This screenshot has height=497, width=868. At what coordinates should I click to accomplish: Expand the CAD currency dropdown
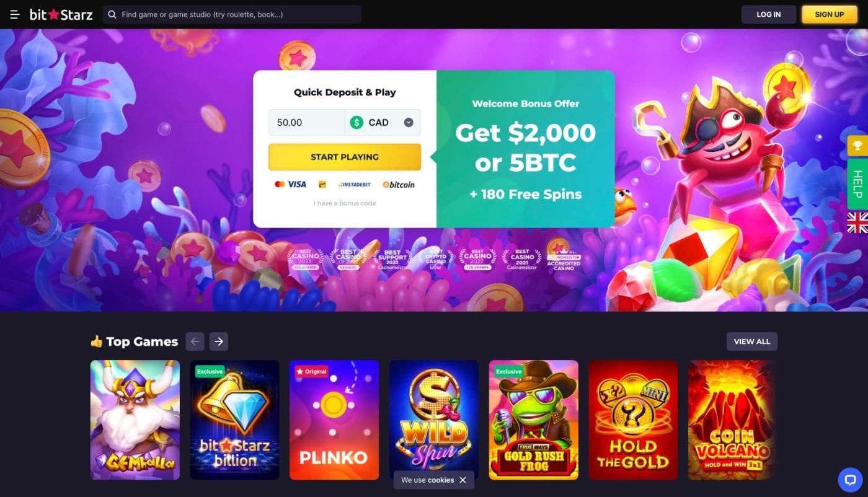383,123
